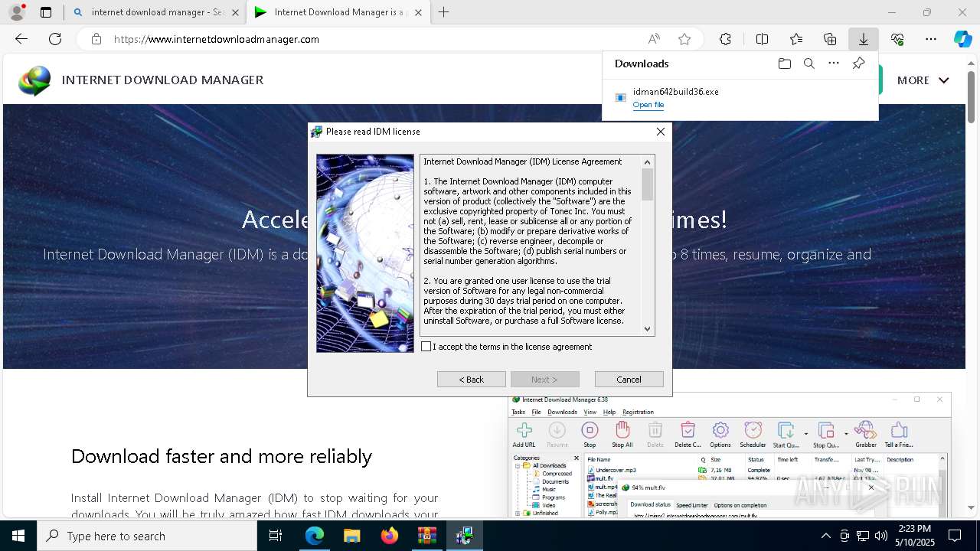Enable split screen icon
The height and width of the screenshot is (551, 980).
tap(762, 39)
